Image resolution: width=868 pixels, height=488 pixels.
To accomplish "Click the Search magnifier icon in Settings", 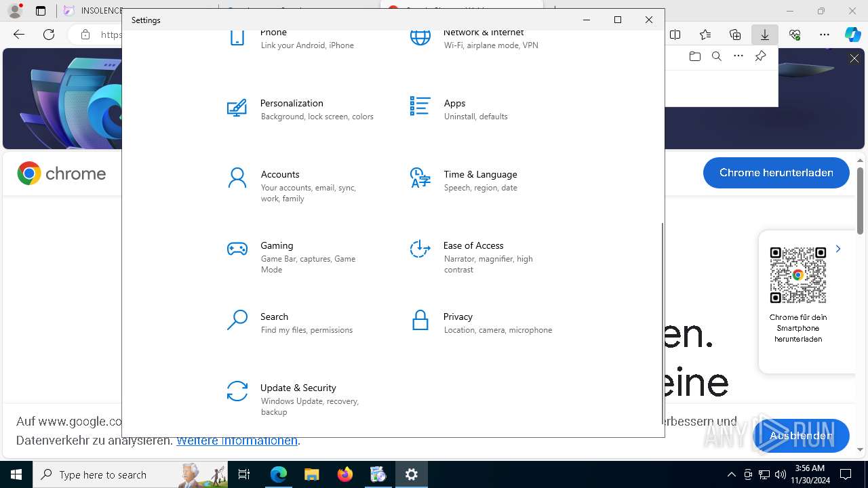I will [237, 320].
